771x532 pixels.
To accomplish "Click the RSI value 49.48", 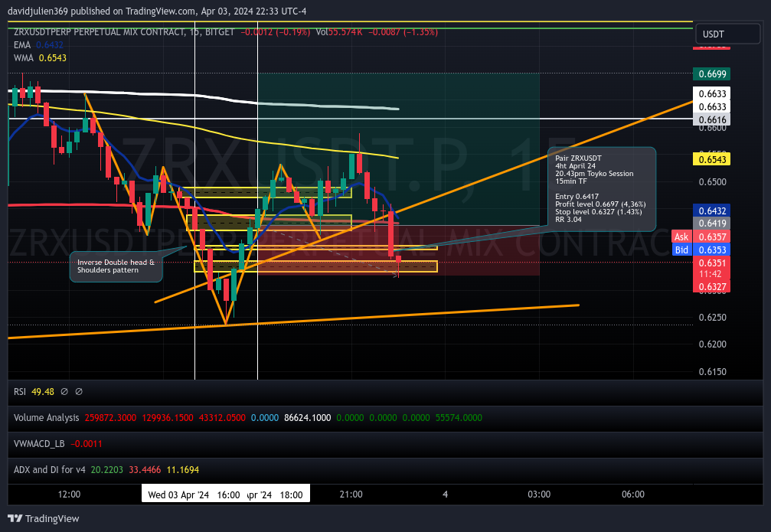I will pyautogui.click(x=43, y=392).
